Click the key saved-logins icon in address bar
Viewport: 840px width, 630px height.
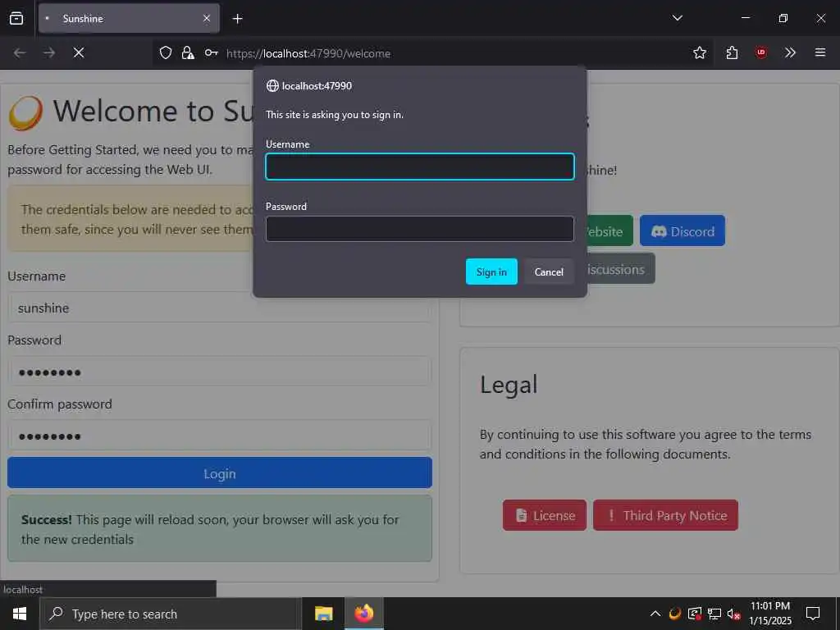(x=211, y=52)
